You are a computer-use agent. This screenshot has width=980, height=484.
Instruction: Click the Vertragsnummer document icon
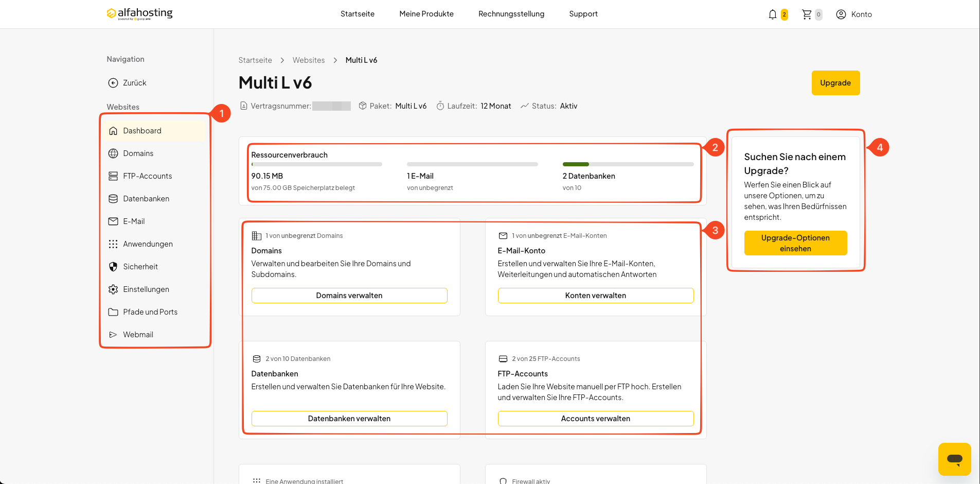(244, 106)
